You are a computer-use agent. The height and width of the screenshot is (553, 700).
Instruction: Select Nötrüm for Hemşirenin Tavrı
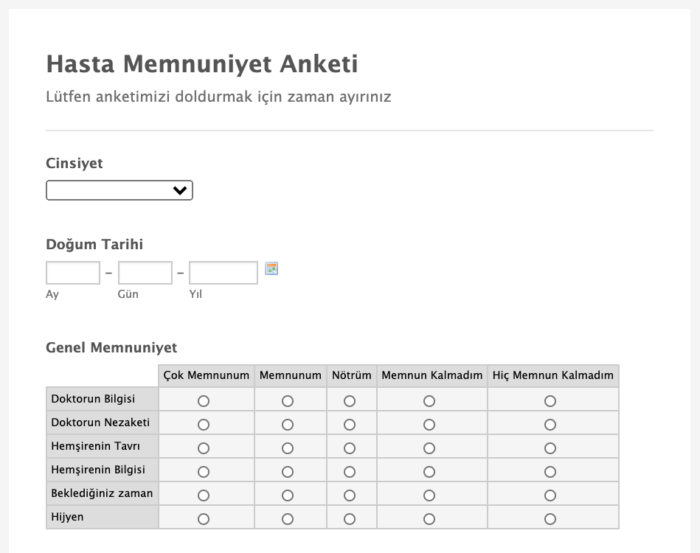pos(350,448)
